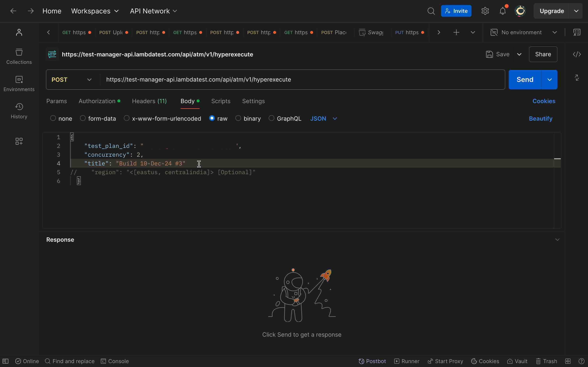Open the code snippet icon
The width and height of the screenshot is (588, 367).
[x=577, y=54]
